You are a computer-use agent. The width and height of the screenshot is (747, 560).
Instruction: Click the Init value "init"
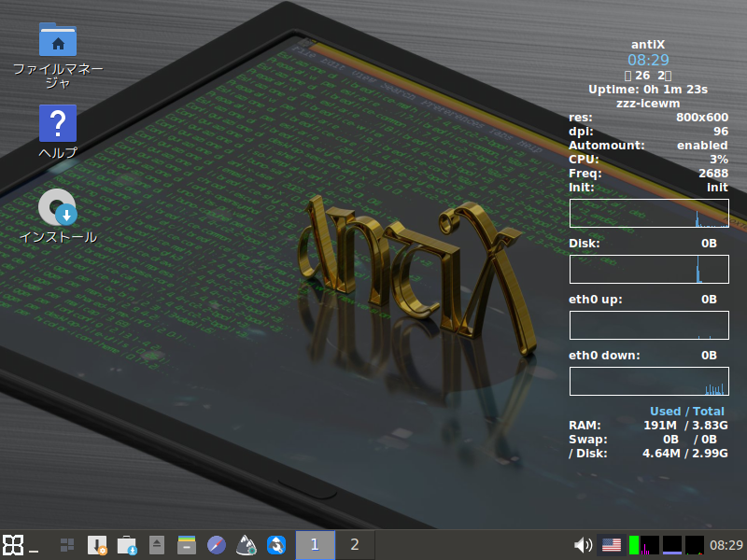tap(717, 188)
